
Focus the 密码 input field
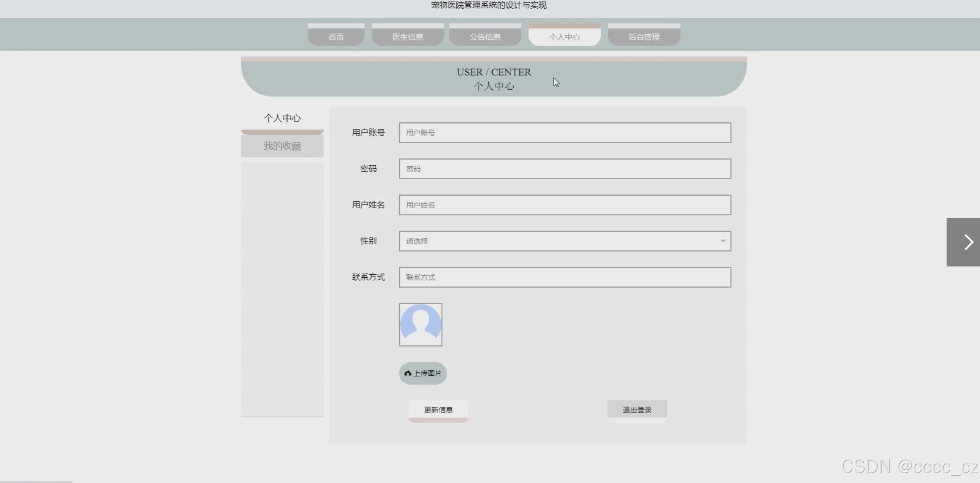pyautogui.click(x=564, y=169)
